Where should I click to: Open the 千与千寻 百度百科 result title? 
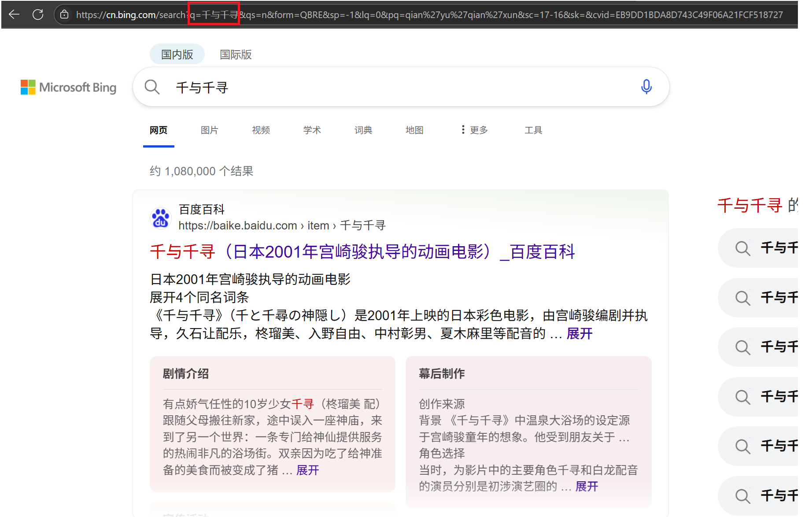click(362, 251)
